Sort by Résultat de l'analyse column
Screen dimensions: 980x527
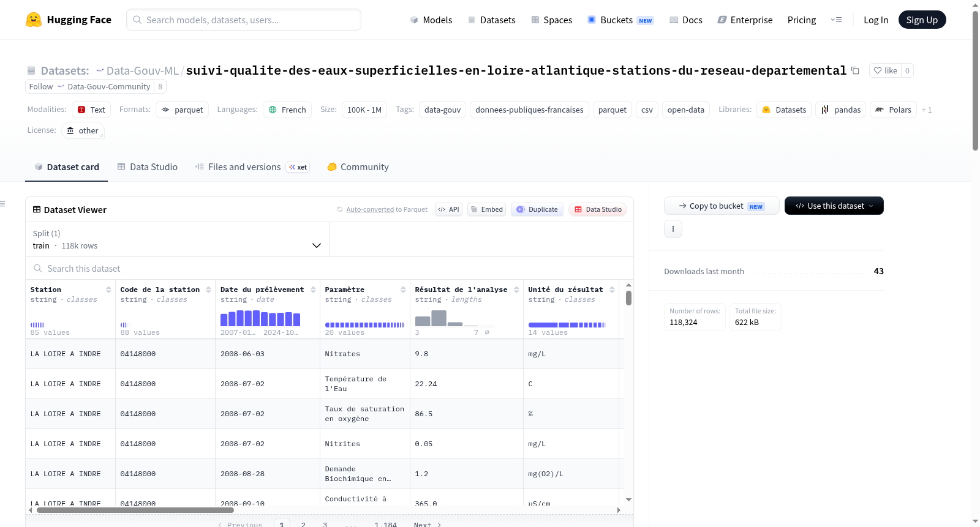516,290
